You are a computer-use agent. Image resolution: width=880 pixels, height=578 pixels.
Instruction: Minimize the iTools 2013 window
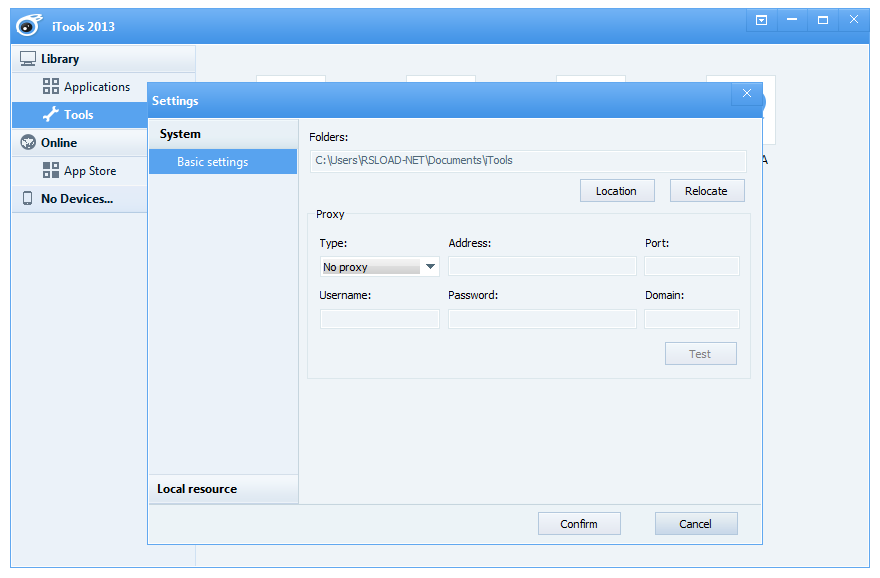point(792,20)
